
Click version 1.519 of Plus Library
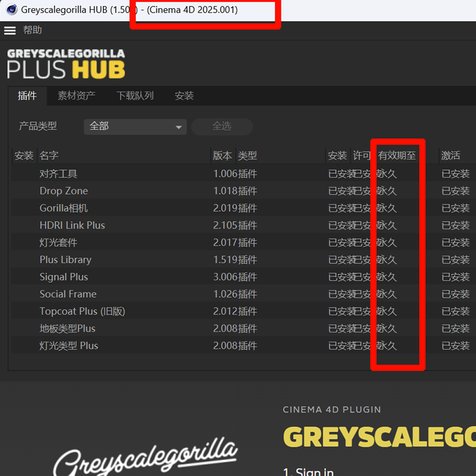coord(225,259)
